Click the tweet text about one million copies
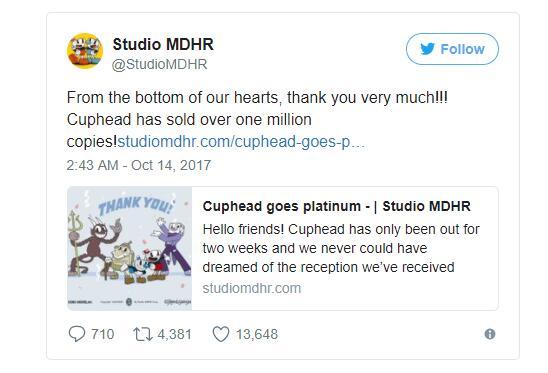This screenshot has height=373, width=548. pos(257,119)
